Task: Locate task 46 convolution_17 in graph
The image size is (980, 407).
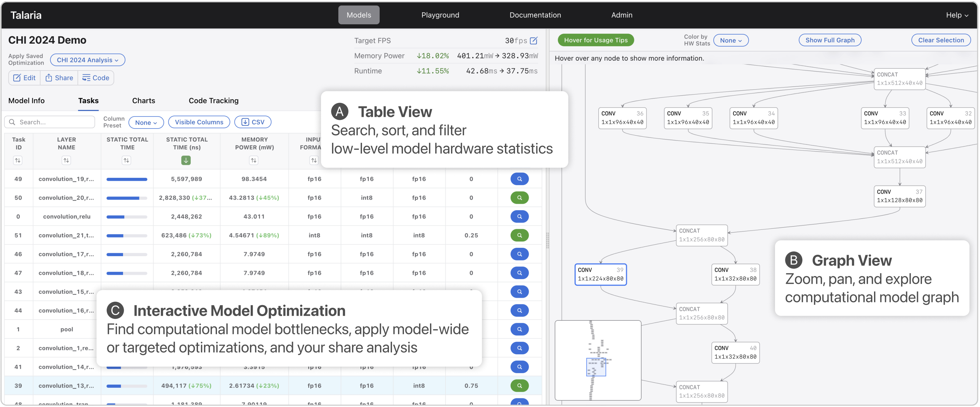Action: click(519, 254)
